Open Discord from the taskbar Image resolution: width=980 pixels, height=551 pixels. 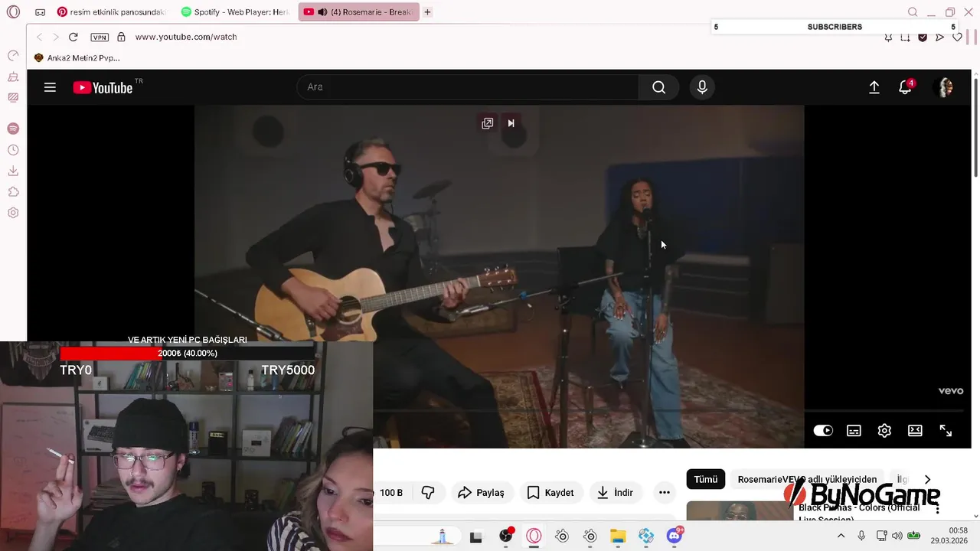pos(675,536)
